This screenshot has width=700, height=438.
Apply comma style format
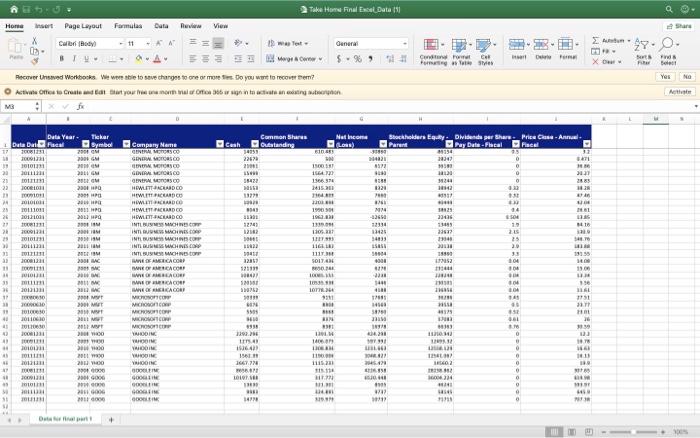point(371,58)
